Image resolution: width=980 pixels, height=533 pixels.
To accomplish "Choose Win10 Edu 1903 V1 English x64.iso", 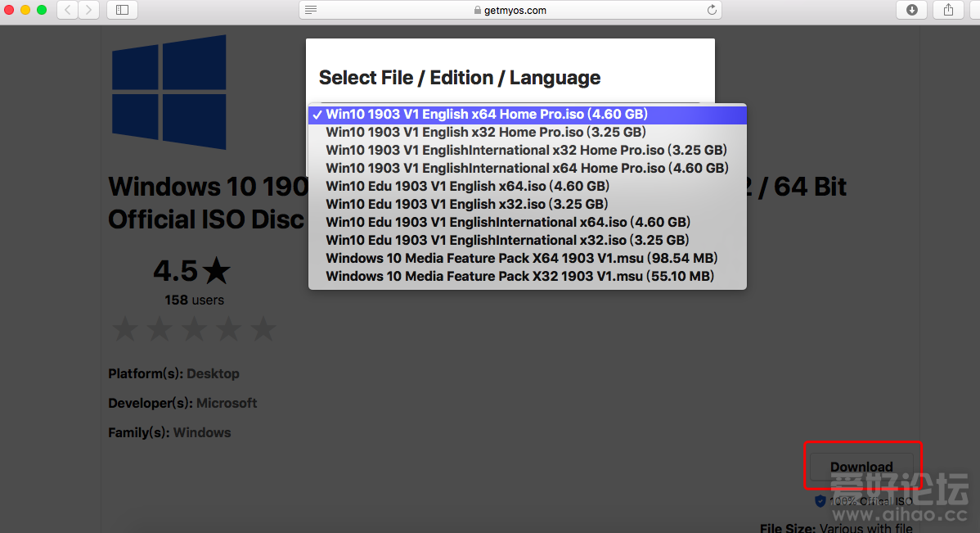I will coord(467,187).
